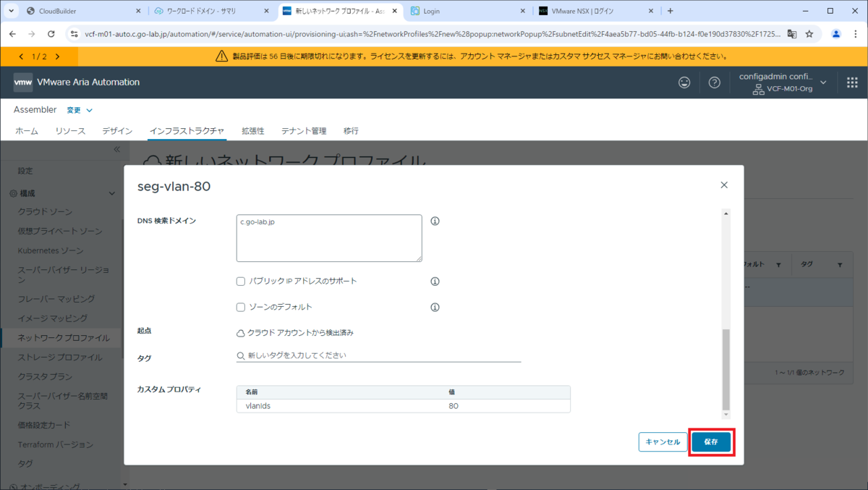Click the DNS 検索ドメイン text area
Viewport: 868px width, 490px height.
coord(329,238)
